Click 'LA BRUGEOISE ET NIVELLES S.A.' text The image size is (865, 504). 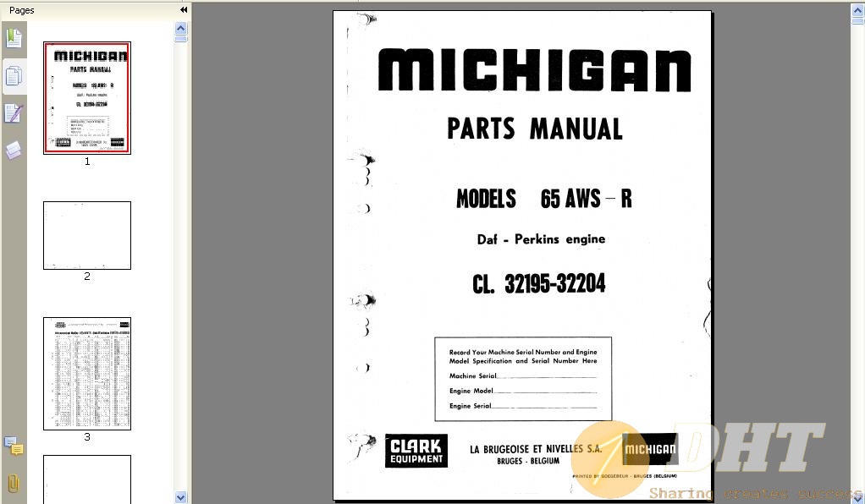(536, 449)
